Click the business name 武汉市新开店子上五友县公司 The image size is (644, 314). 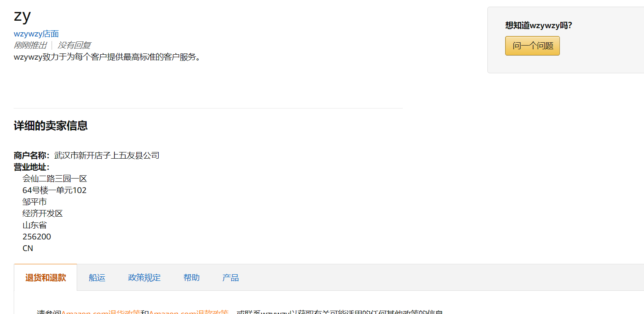(107, 155)
